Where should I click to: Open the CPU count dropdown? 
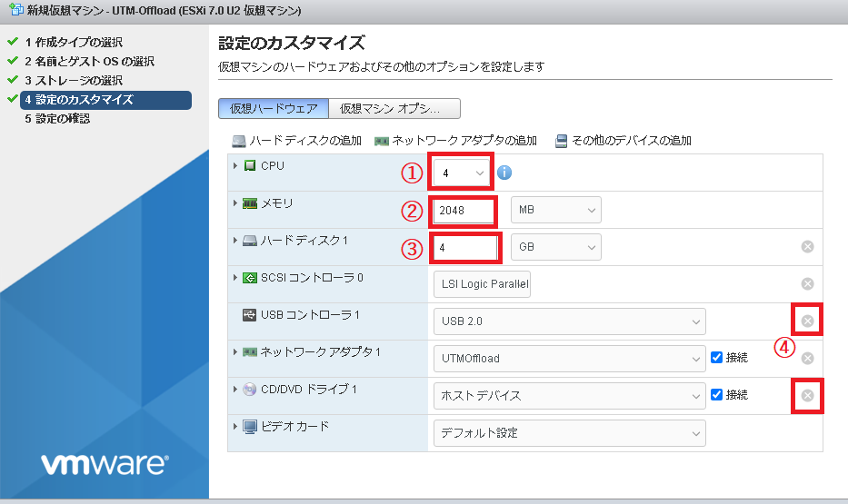[x=464, y=173]
